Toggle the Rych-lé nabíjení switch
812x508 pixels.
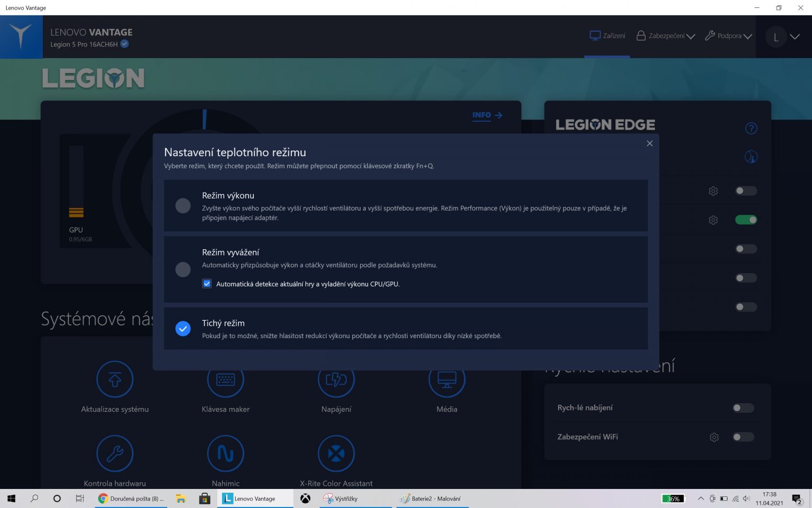coord(743,408)
